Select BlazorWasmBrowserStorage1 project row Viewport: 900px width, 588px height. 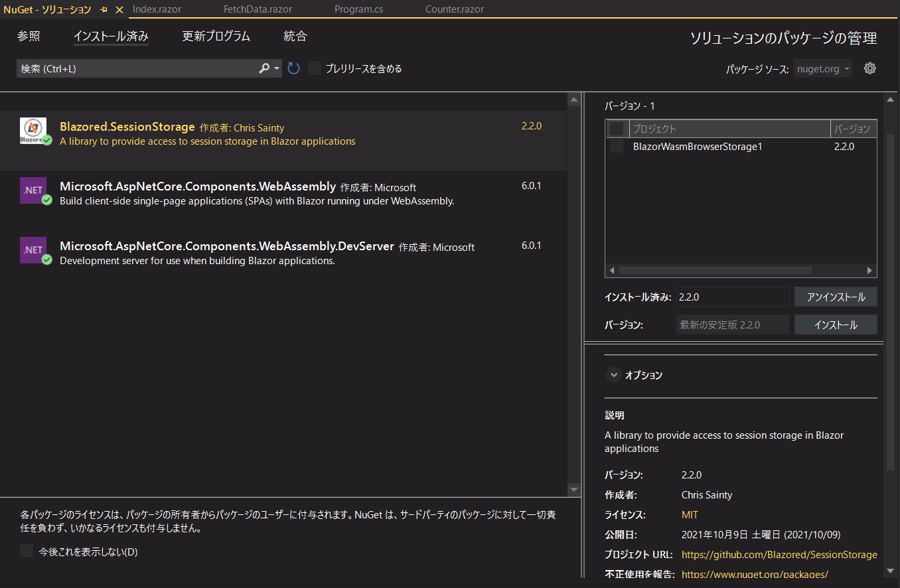click(x=741, y=147)
